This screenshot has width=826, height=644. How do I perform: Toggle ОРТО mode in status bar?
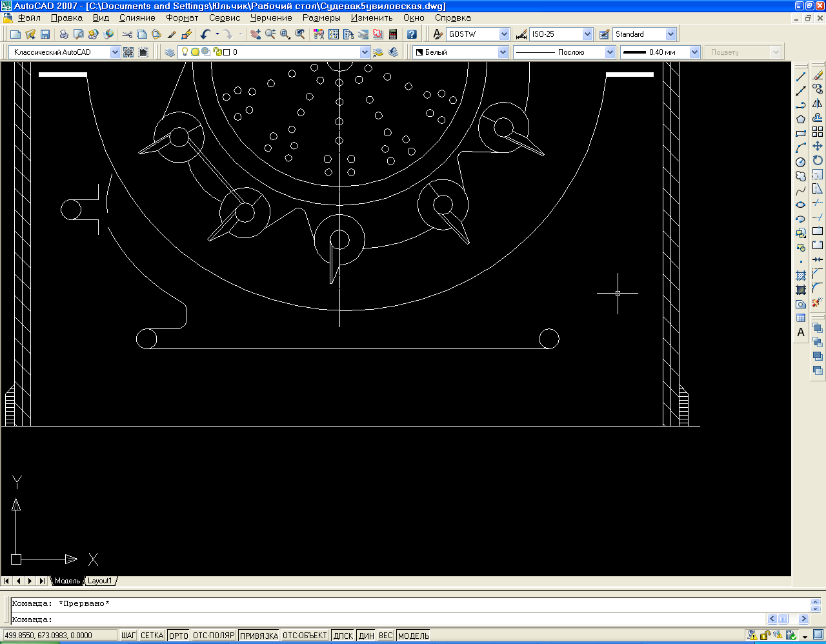point(178,636)
